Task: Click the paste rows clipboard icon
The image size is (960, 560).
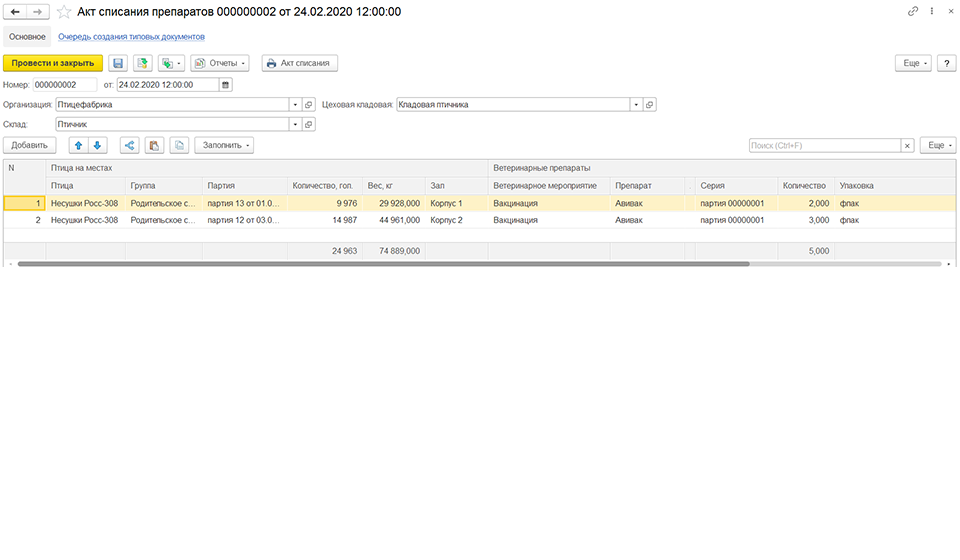Action: [154, 145]
